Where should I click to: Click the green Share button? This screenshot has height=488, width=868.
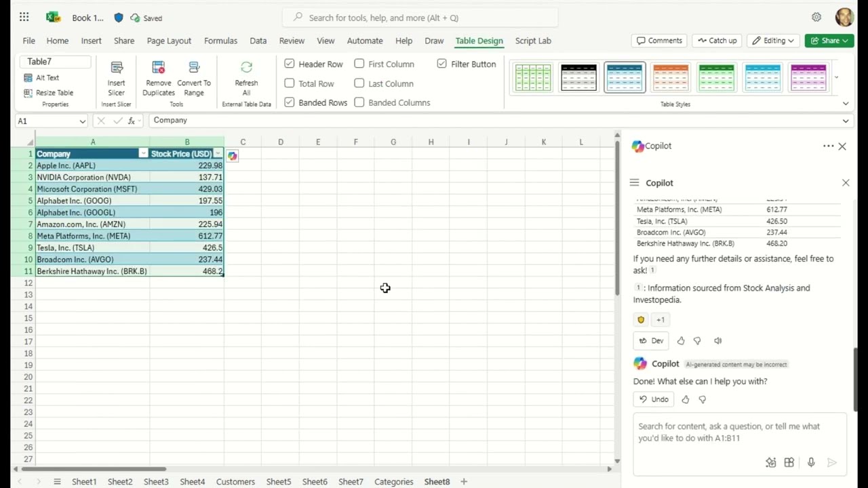[829, 41]
